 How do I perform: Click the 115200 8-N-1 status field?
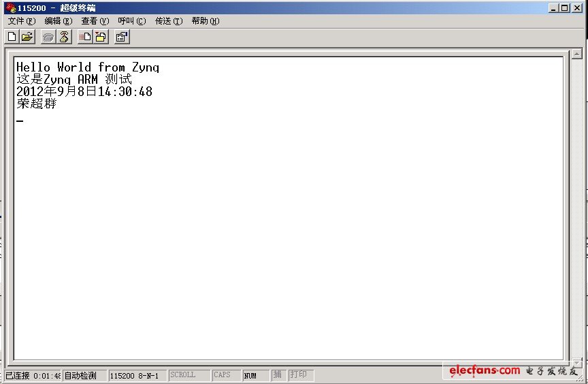pos(136,375)
